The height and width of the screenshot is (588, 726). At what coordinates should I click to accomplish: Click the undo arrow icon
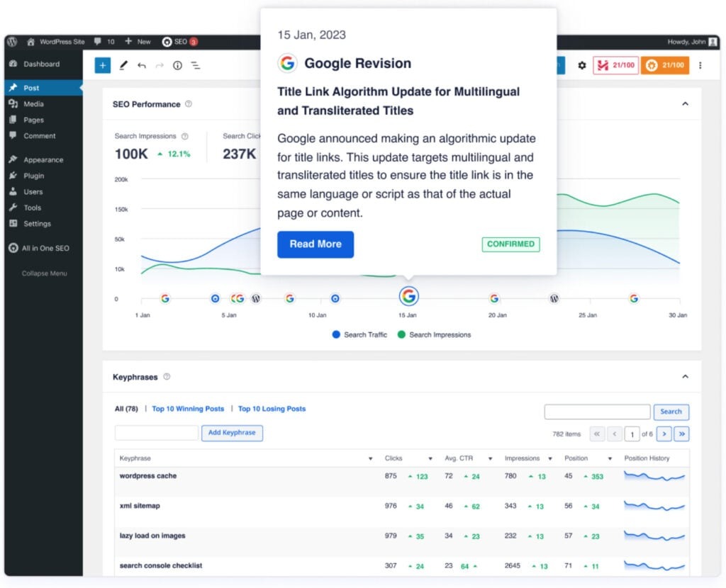click(141, 65)
